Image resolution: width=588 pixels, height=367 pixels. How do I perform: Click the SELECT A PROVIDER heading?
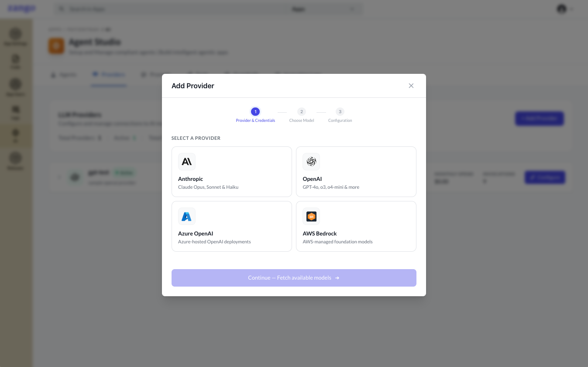[x=196, y=138]
